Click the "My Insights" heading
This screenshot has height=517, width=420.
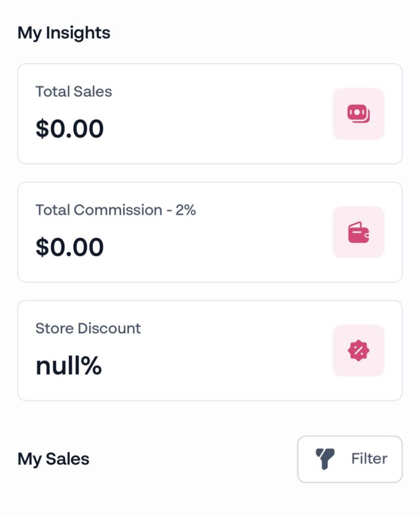(64, 33)
